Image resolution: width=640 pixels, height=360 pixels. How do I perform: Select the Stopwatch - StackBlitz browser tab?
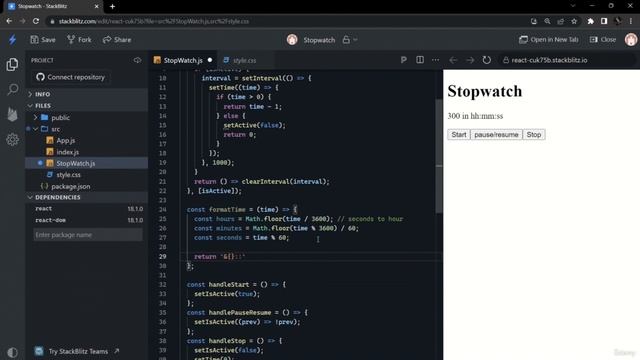tap(53, 7)
